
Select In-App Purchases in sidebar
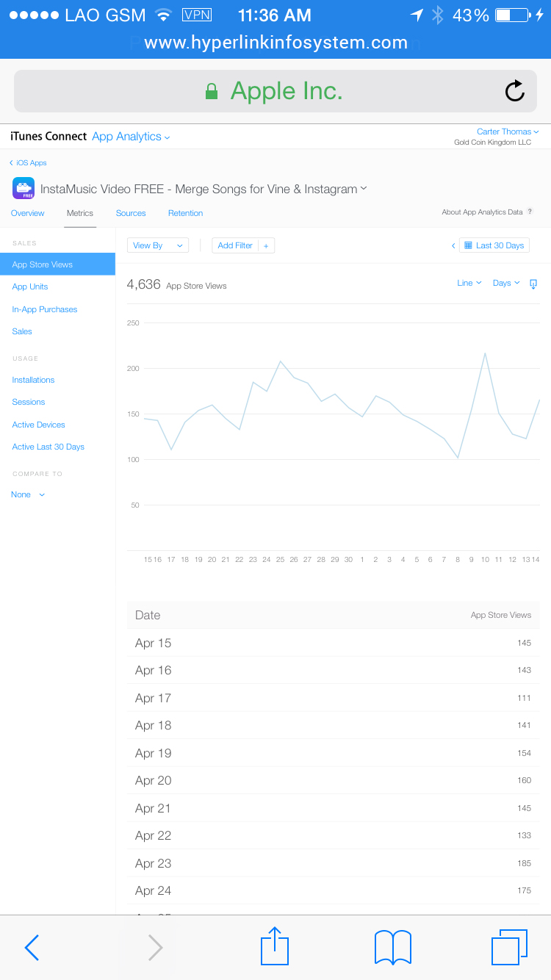[45, 309]
